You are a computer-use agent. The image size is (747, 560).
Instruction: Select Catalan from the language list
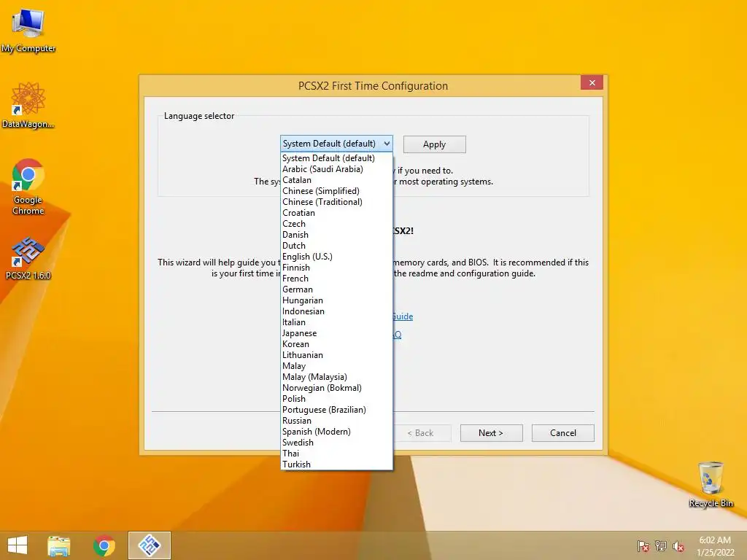(x=336, y=180)
